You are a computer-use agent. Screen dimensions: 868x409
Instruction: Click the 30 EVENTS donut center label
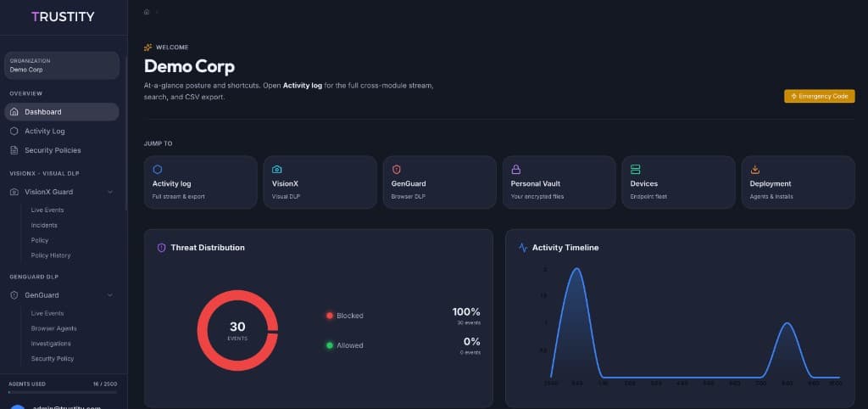[x=237, y=330]
